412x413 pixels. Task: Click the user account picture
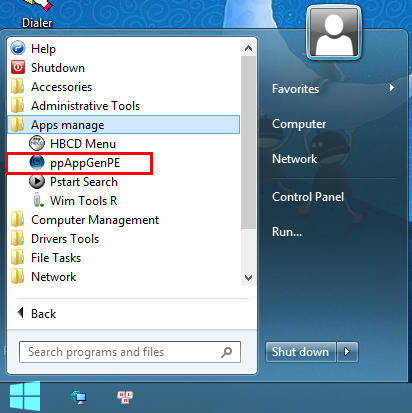point(334,33)
